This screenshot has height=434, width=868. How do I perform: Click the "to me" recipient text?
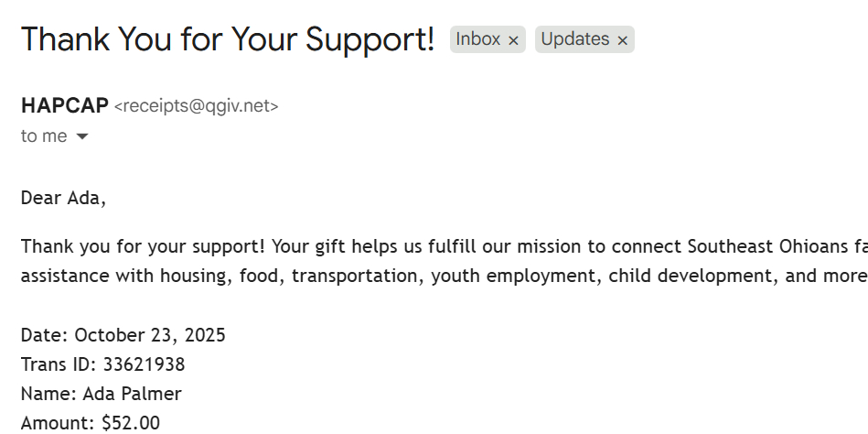43,136
